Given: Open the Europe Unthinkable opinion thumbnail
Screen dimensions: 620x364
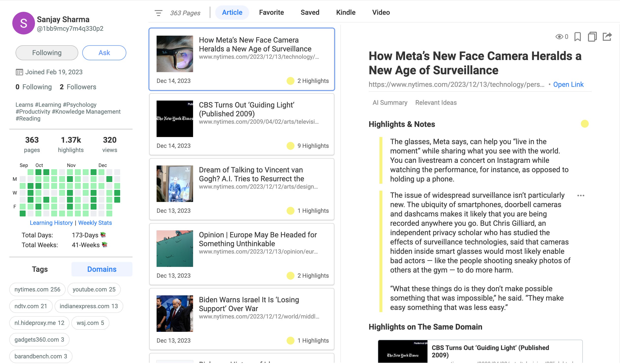Looking at the screenshot, I should click(175, 249).
